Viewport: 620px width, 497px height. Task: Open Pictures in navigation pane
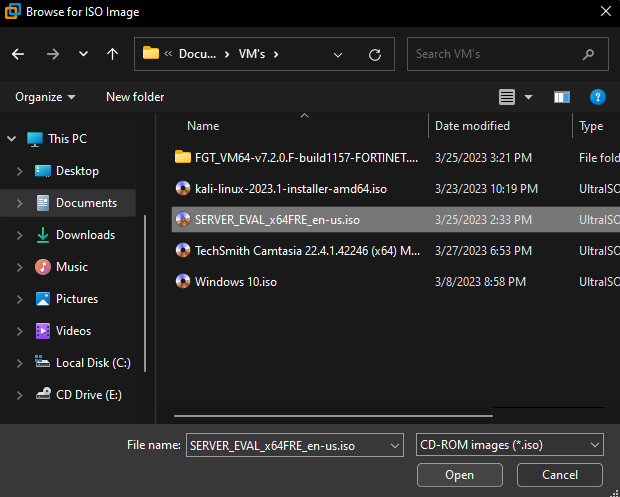77,299
